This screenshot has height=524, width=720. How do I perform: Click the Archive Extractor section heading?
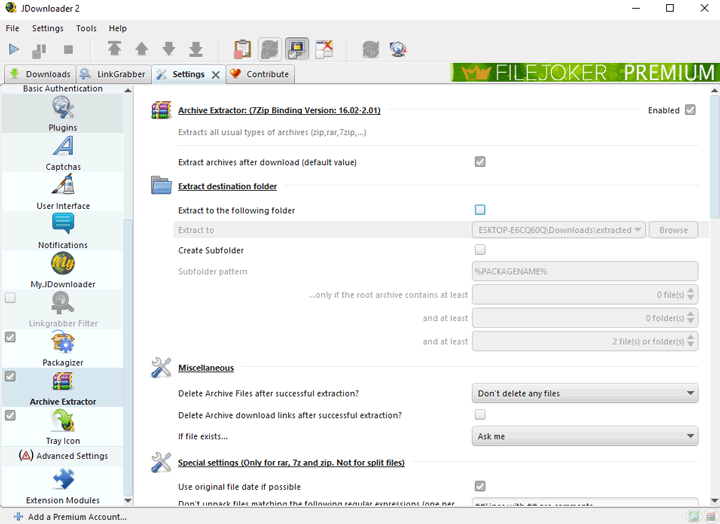click(x=279, y=110)
